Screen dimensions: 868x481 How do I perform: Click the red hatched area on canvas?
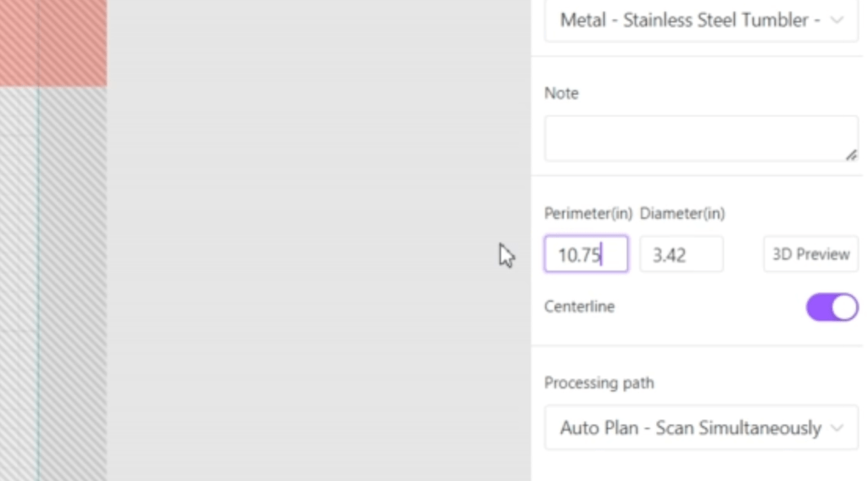click(53, 42)
